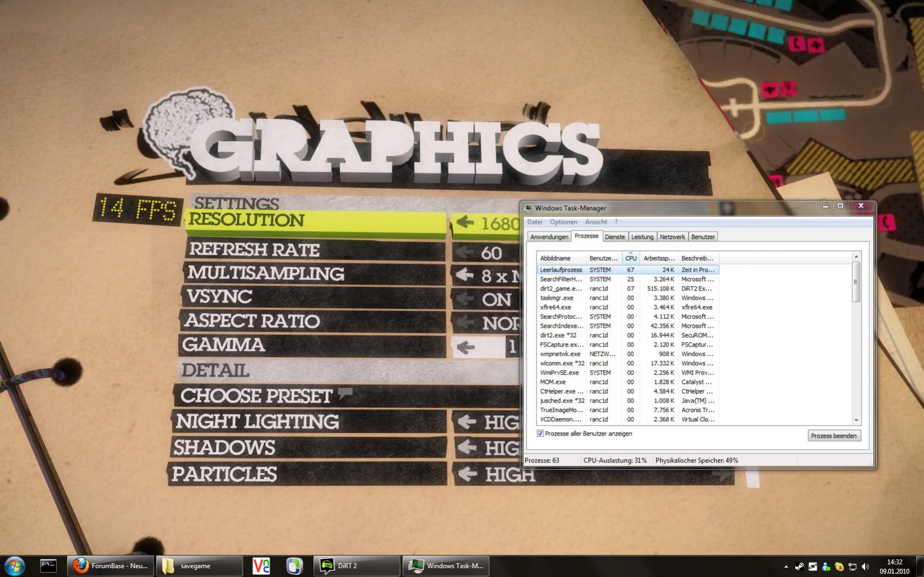Open Windows Live Messenger tray icon

826,567
